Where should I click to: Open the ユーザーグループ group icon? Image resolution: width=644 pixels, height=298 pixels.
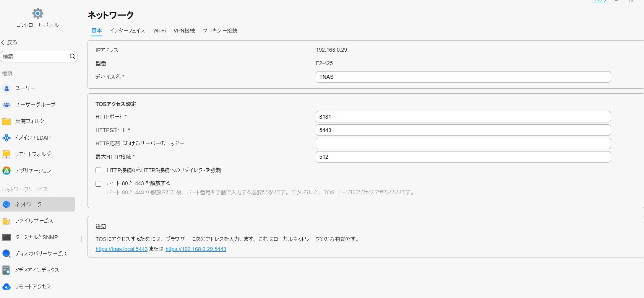click(6, 105)
